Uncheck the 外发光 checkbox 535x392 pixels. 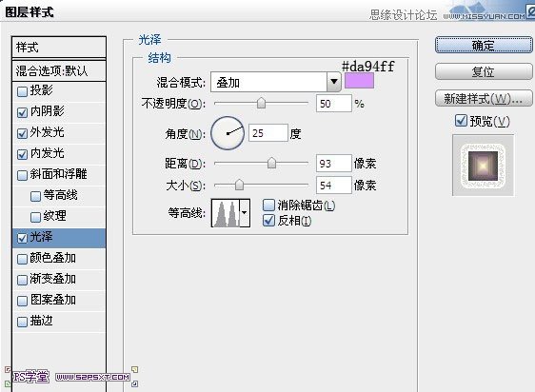[22, 133]
